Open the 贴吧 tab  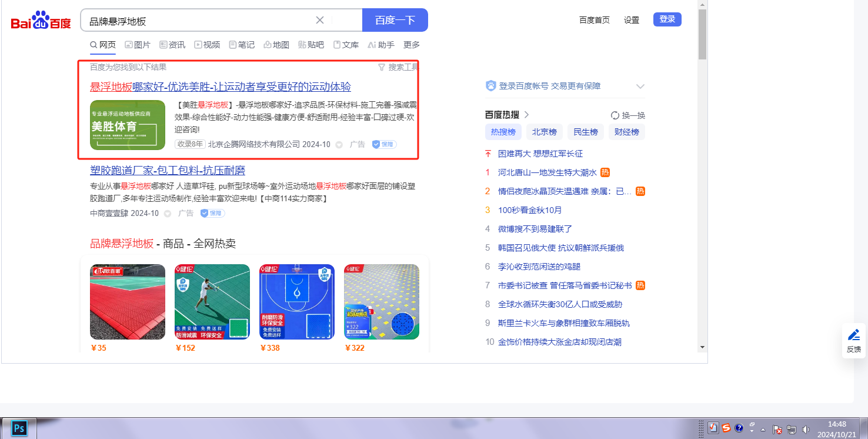tap(311, 45)
